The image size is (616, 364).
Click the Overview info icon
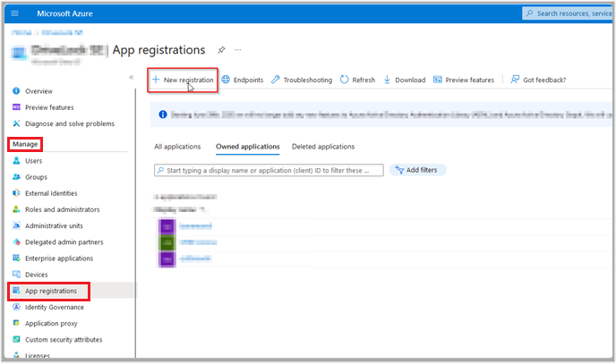[16, 91]
